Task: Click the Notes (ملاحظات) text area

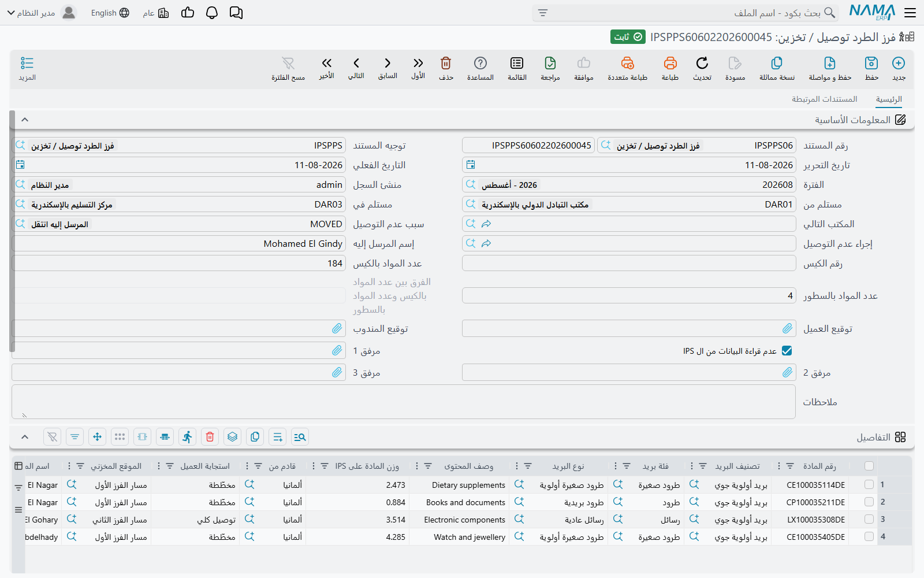Action: pyautogui.click(x=404, y=402)
